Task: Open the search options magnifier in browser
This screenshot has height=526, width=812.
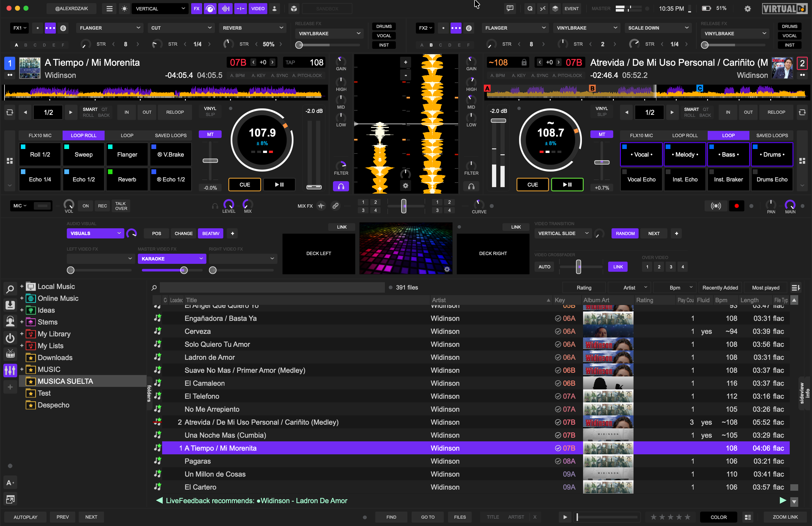Action: pyautogui.click(x=154, y=288)
